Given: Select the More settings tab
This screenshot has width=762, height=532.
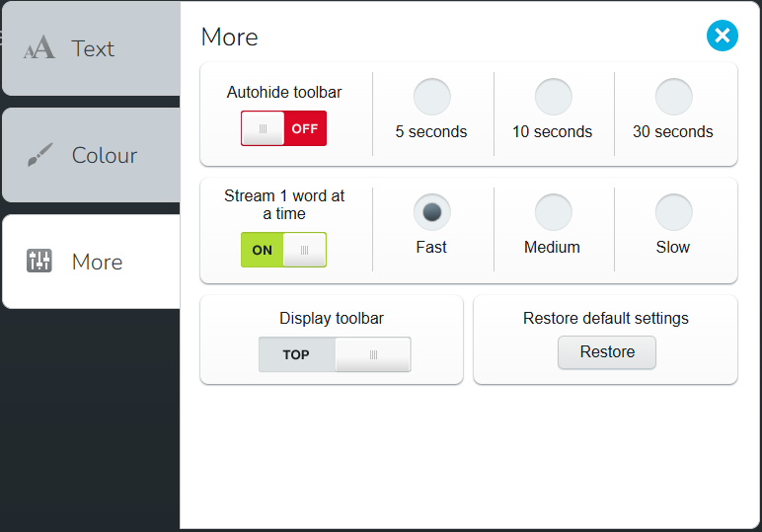Looking at the screenshot, I should pyautogui.click(x=92, y=262).
